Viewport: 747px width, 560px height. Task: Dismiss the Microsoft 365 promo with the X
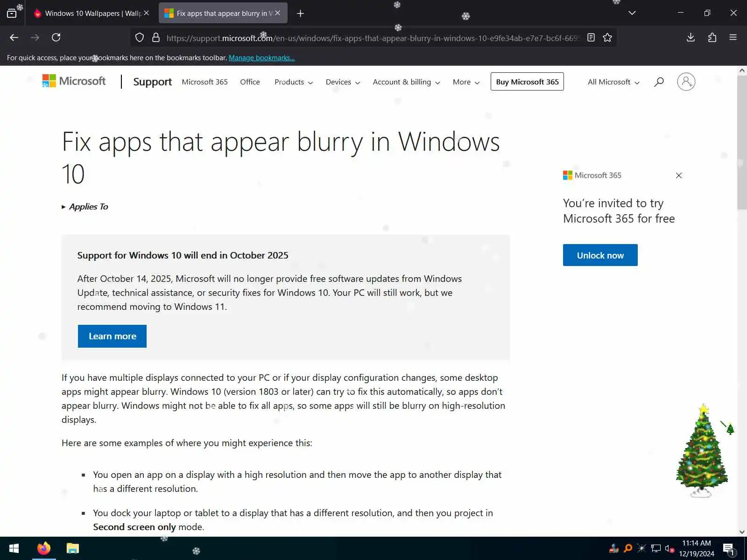[x=679, y=175]
